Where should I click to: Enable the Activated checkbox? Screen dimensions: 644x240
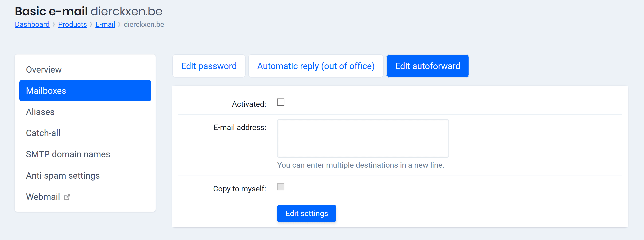[281, 102]
